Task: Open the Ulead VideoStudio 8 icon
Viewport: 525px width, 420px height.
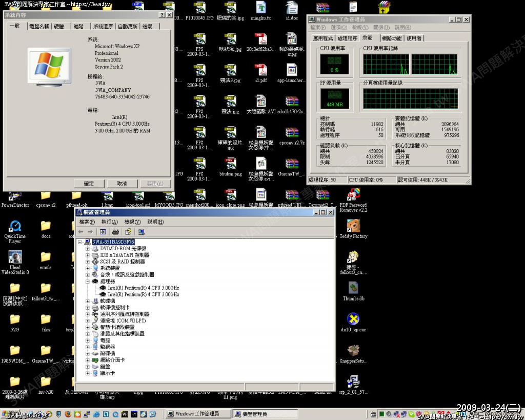Action: point(15,257)
